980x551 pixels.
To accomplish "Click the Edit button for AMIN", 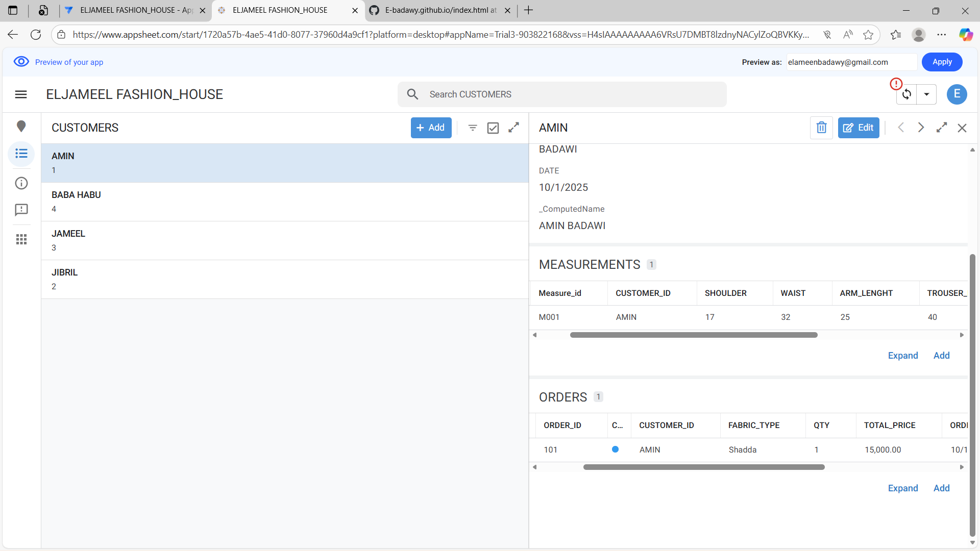I will 858,128.
